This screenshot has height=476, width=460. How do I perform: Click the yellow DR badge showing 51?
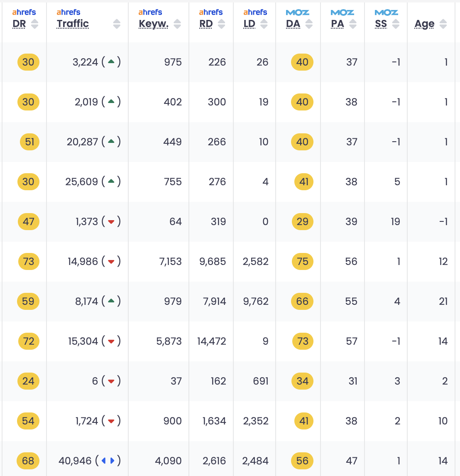[29, 142]
